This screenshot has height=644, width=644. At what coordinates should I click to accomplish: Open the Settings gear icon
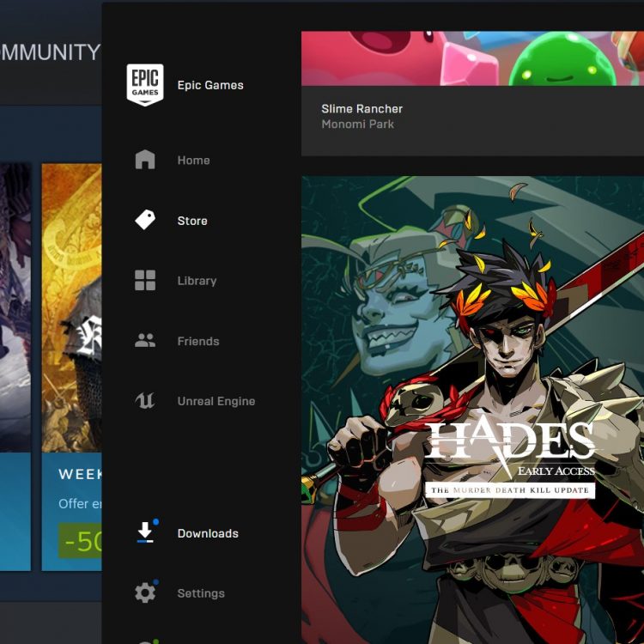pyautogui.click(x=145, y=593)
